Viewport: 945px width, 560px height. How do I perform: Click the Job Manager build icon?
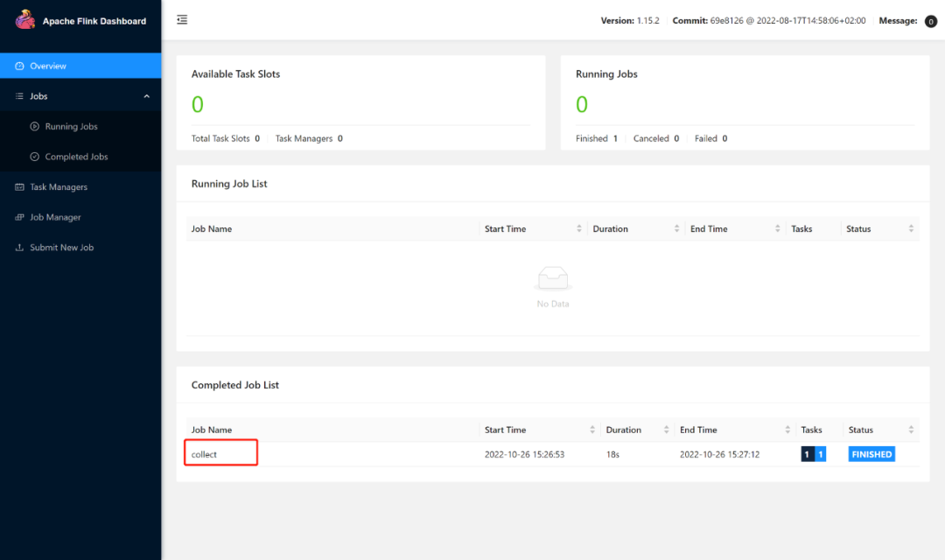point(19,217)
